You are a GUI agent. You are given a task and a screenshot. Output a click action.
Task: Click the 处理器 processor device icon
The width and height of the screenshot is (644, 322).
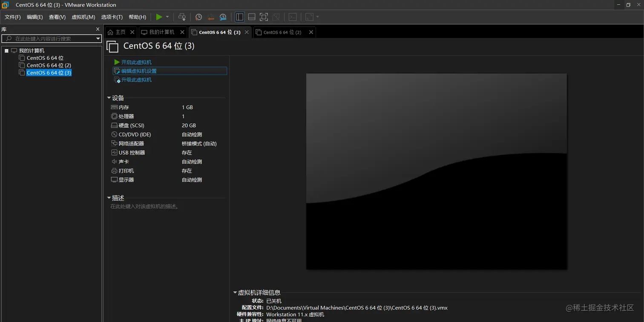[x=114, y=116]
